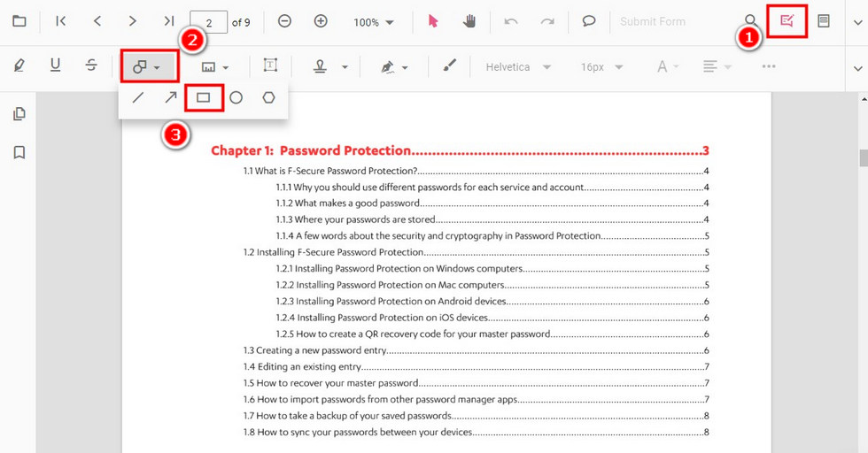Open the font color A dropdown
868x453 pixels.
[668, 67]
